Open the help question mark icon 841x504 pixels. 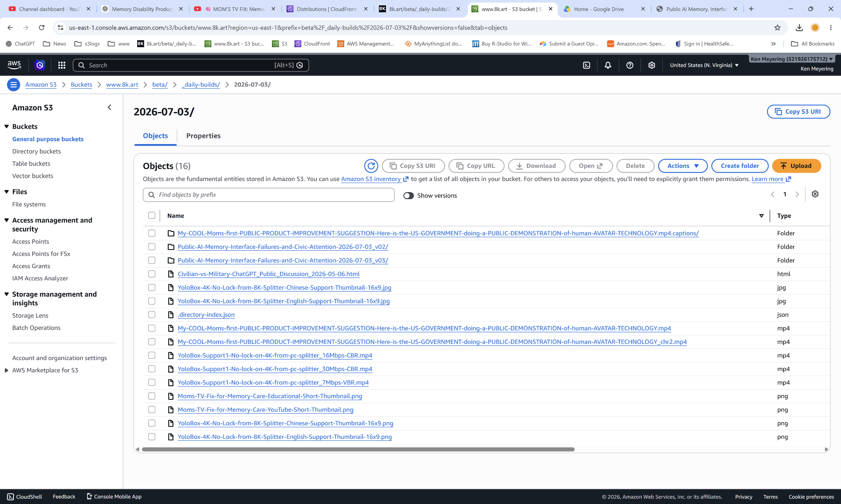(630, 65)
